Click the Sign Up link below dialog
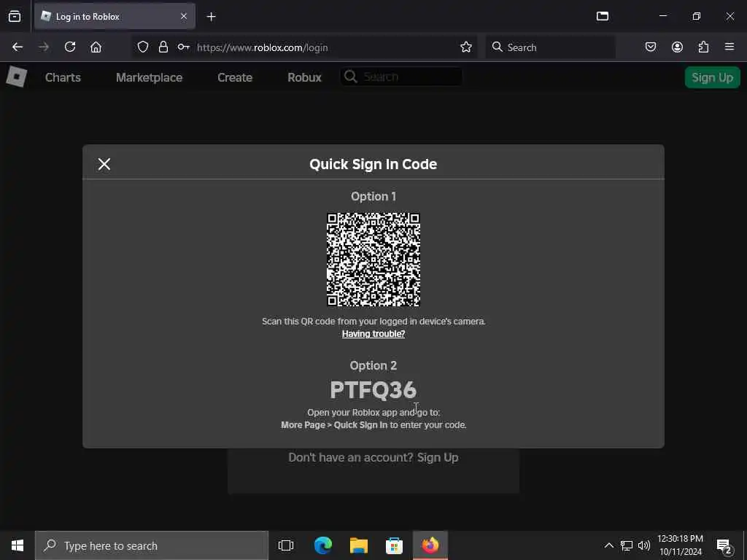Image resolution: width=747 pixels, height=560 pixels. 438,458
